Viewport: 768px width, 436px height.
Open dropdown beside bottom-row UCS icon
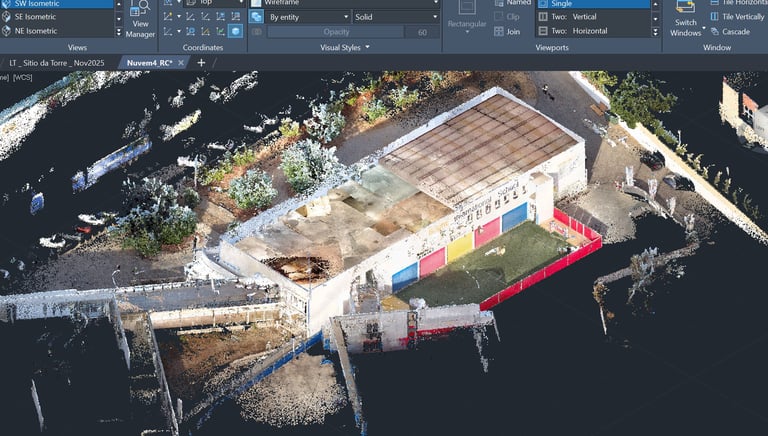click(x=179, y=31)
